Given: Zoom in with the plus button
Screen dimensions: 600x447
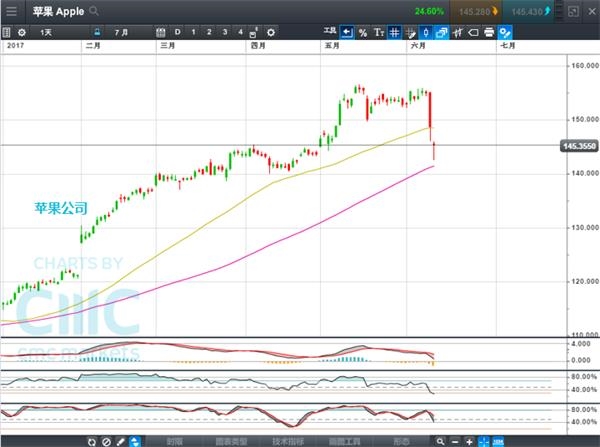Looking at the screenshot, I should pyautogui.click(x=469, y=442).
